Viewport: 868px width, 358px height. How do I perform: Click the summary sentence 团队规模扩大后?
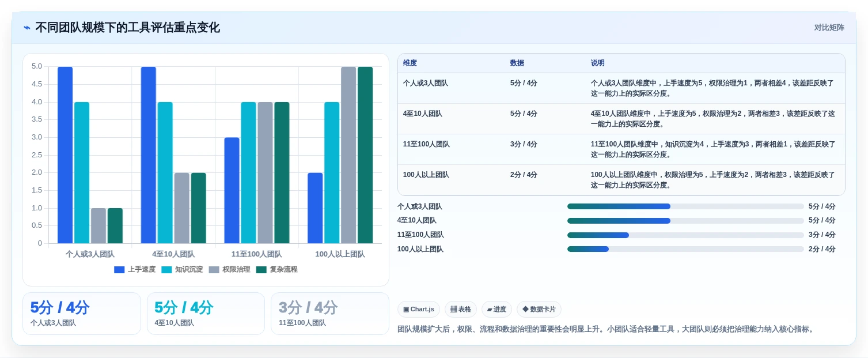click(606, 329)
